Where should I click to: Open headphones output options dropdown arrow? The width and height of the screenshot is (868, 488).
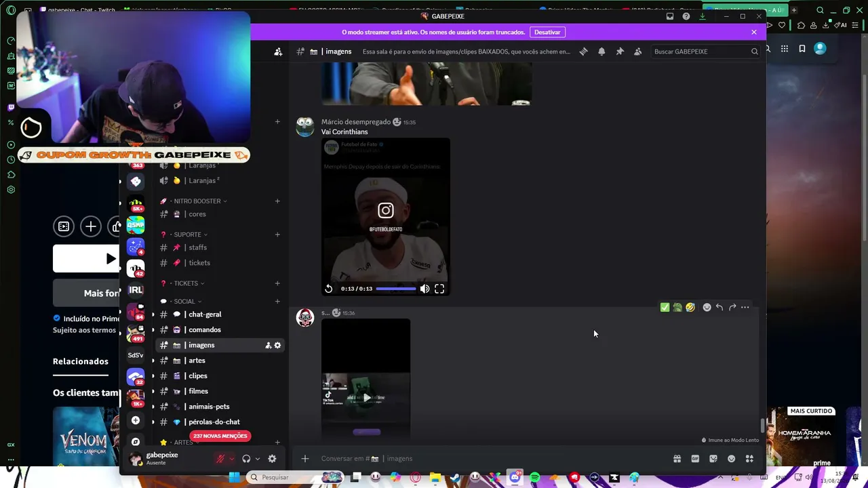[258, 459]
